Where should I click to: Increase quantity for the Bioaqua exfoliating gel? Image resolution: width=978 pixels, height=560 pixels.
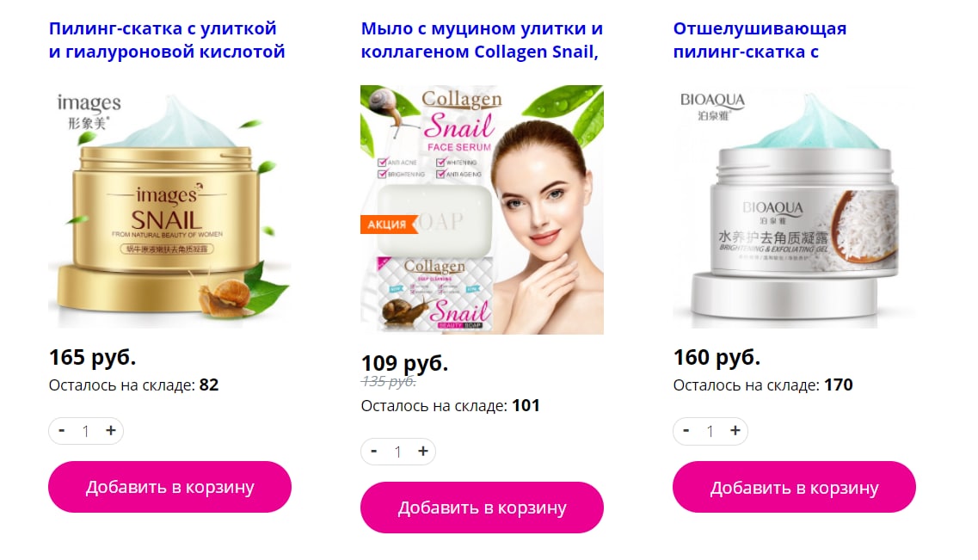(735, 430)
